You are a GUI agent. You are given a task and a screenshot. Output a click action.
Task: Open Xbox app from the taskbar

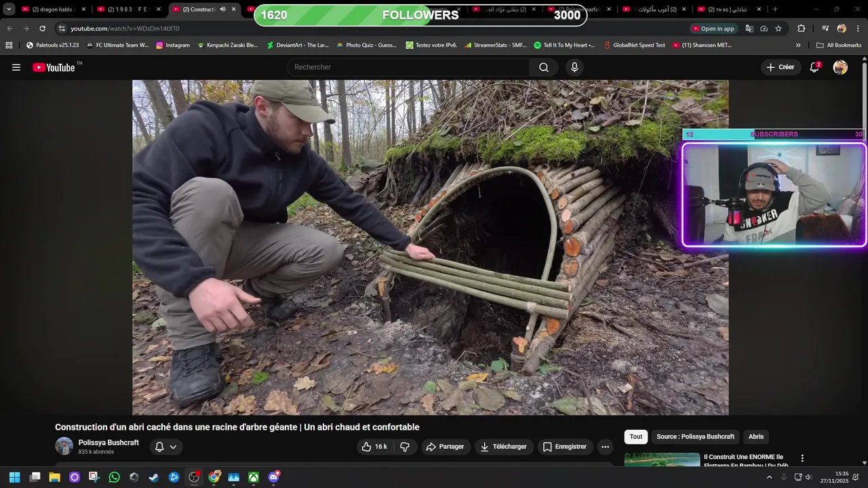tap(253, 477)
